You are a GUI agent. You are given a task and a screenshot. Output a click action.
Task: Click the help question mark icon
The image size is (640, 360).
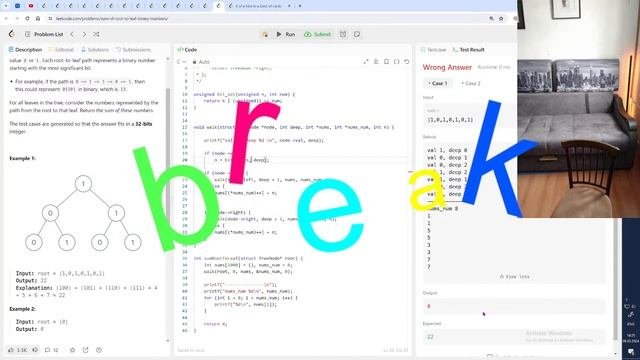(99, 350)
